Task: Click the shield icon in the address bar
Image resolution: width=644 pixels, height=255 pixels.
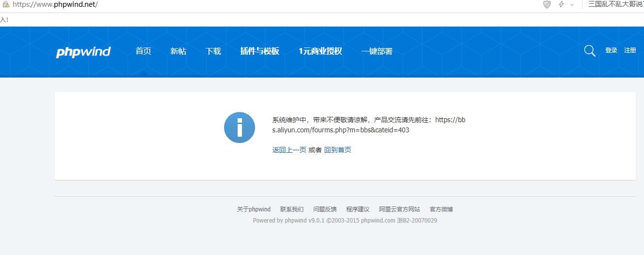Action: (547, 4)
